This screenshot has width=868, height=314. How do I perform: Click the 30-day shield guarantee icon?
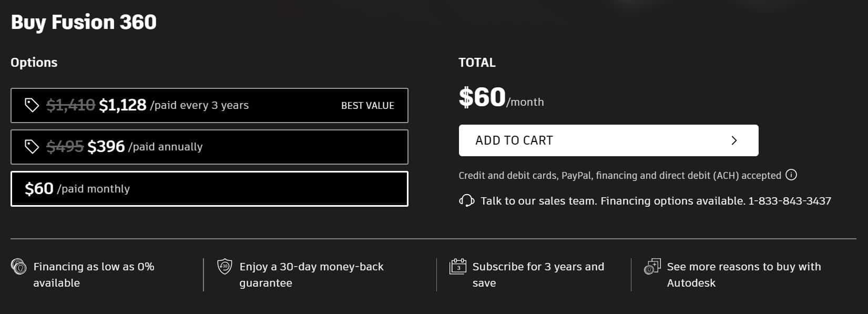point(224,267)
